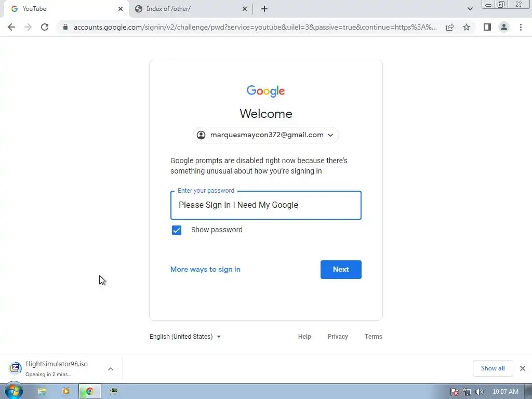The height and width of the screenshot is (399, 532).
Task: Click Show all downloads button
Action: point(493,368)
